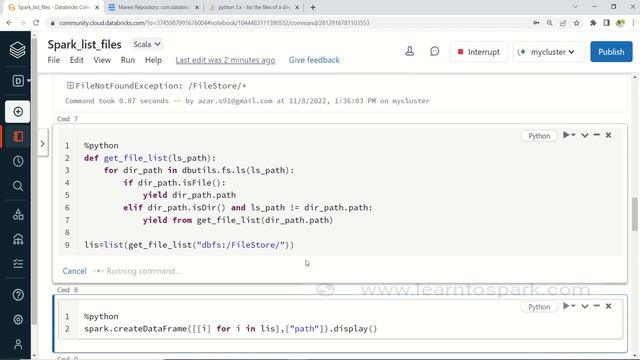Close the Spark_list_files browser tab
The height and width of the screenshot is (360, 640).
pos(97,7)
